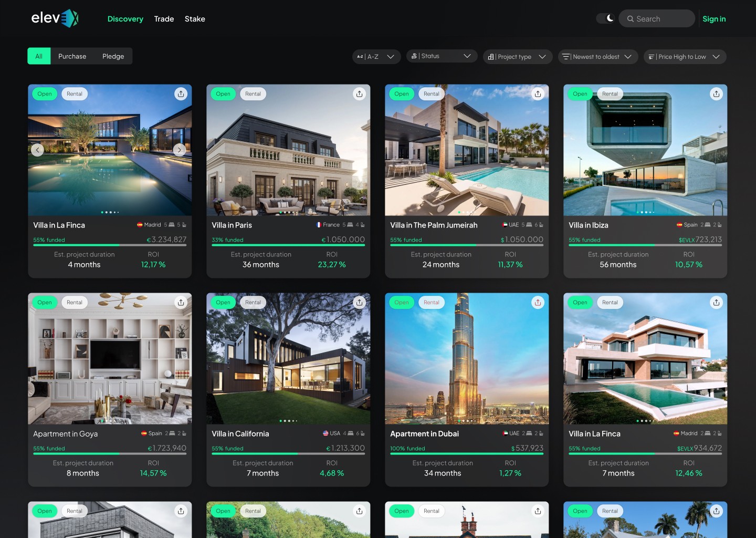Click the A-Z sort icon
Image resolution: width=756 pixels, height=538 pixels.
click(x=360, y=57)
